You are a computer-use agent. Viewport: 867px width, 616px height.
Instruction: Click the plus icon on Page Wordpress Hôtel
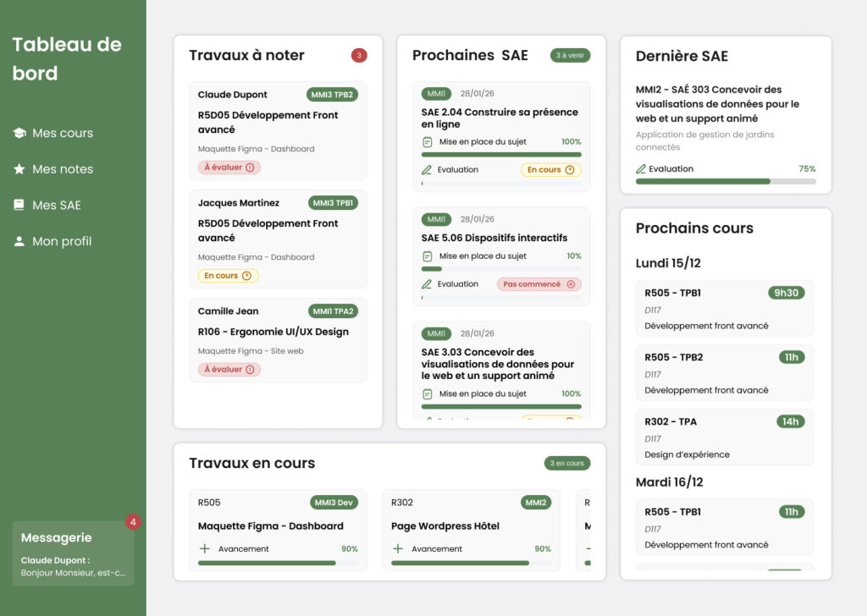click(398, 549)
